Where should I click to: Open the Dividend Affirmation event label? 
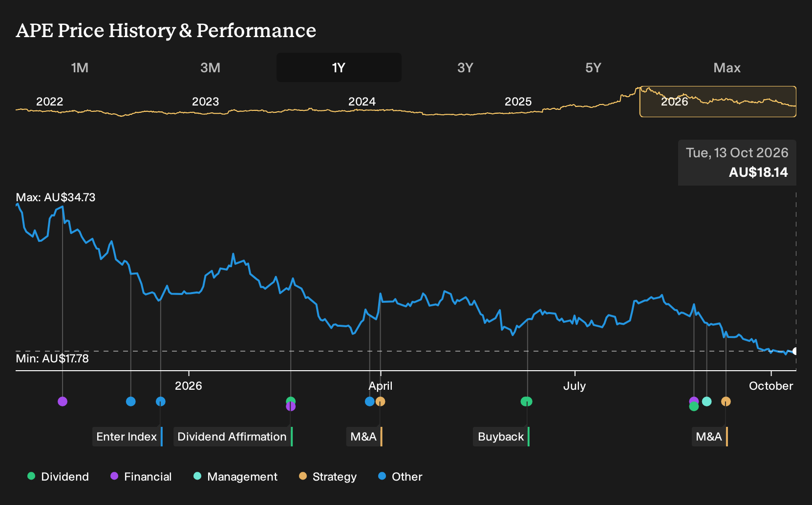pyautogui.click(x=233, y=437)
